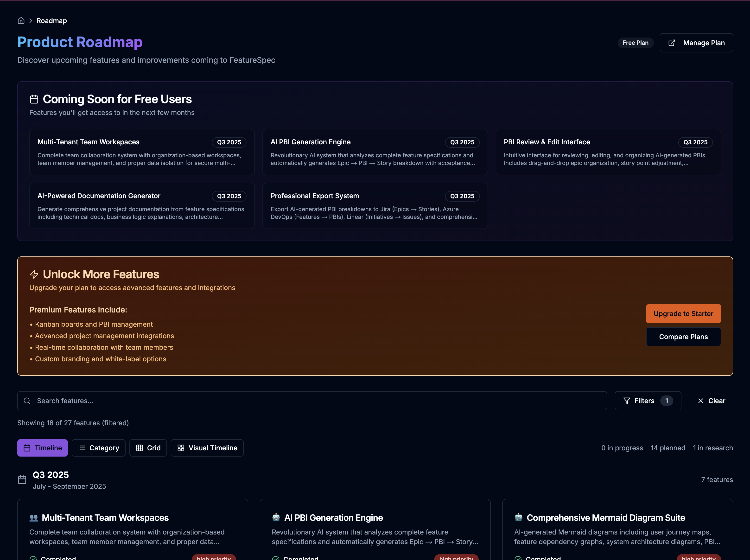Click the robot icon on Comprehensive Mermaid Diagram Suite
The height and width of the screenshot is (560, 750).
click(x=519, y=518)
